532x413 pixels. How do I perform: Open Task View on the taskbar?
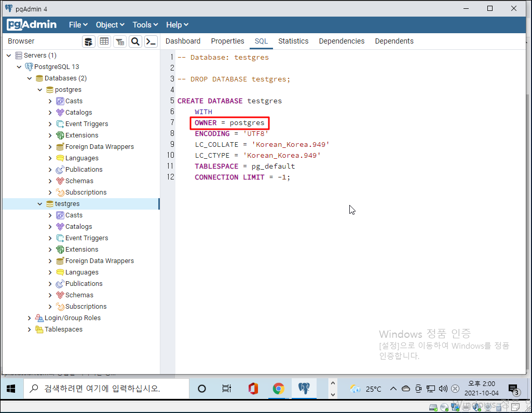tap(227, 389)
